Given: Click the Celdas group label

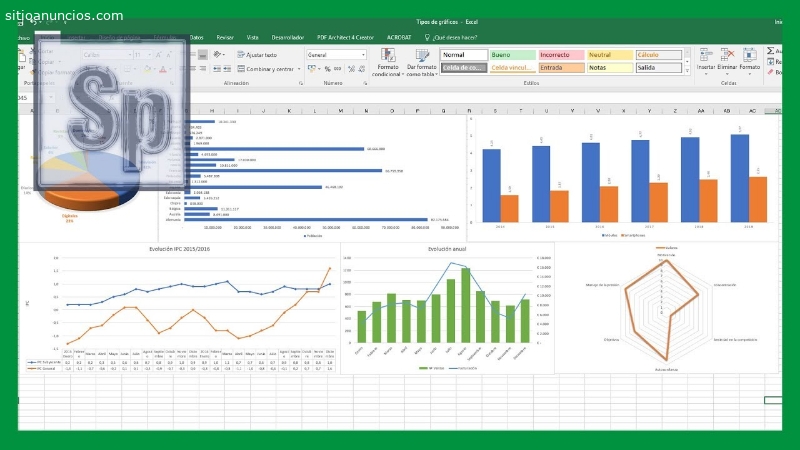Looking at the screenshot, I should coord(728,83).
